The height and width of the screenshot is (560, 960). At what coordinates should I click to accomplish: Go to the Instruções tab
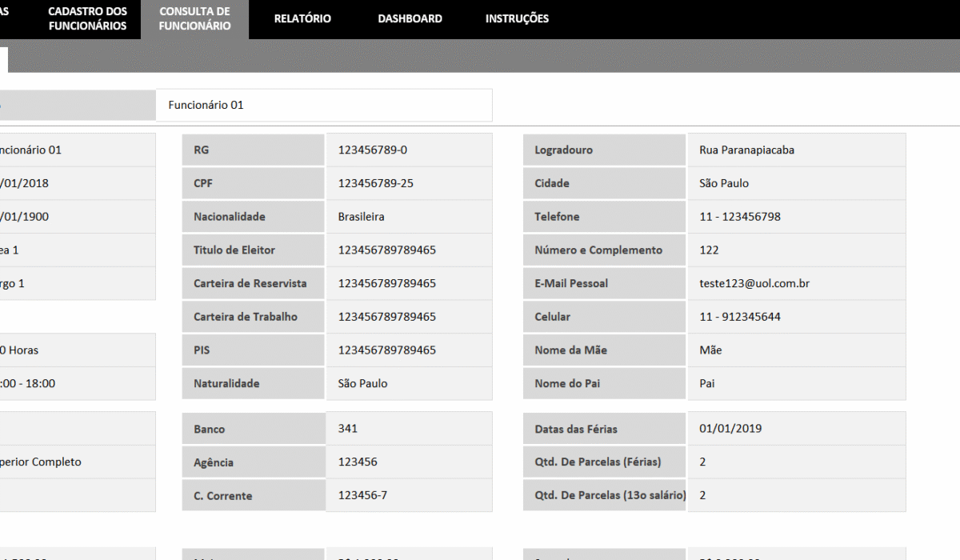517,19
